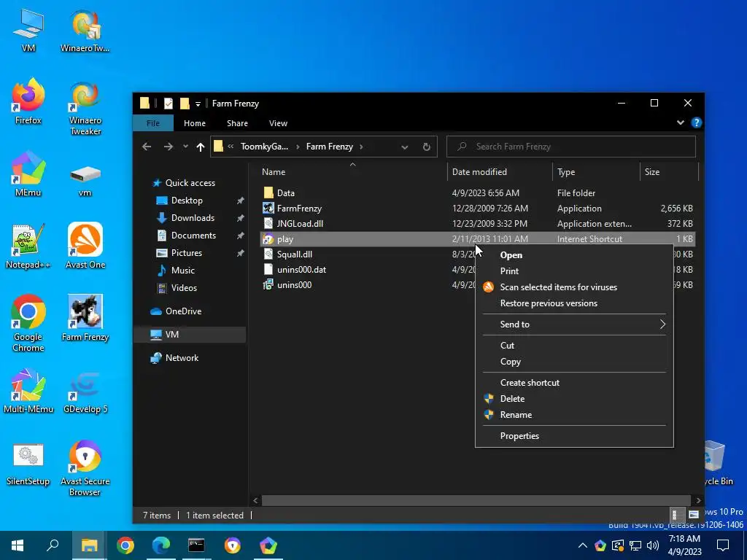Launch Avast One from the desktop

point(85,246)
